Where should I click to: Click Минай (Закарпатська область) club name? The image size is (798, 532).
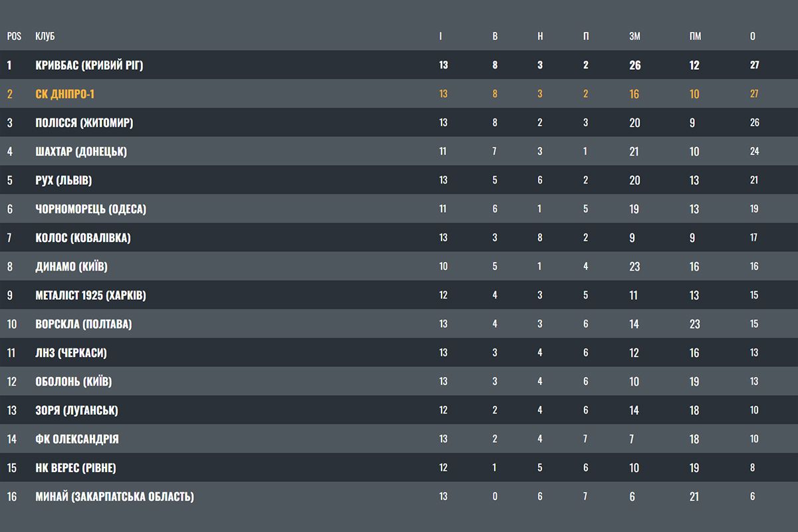click(x=114, y=497)
